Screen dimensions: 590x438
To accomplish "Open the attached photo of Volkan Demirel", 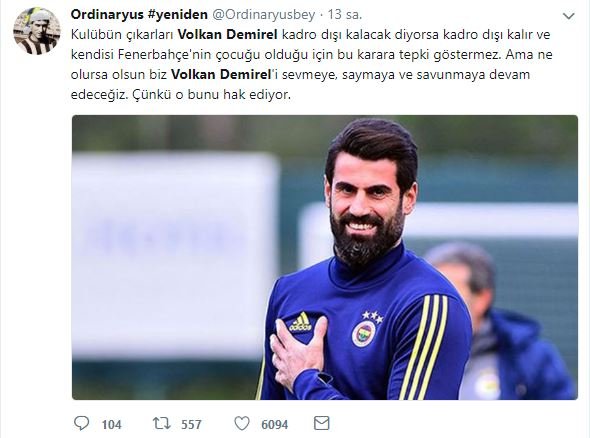I will (325, 257).
